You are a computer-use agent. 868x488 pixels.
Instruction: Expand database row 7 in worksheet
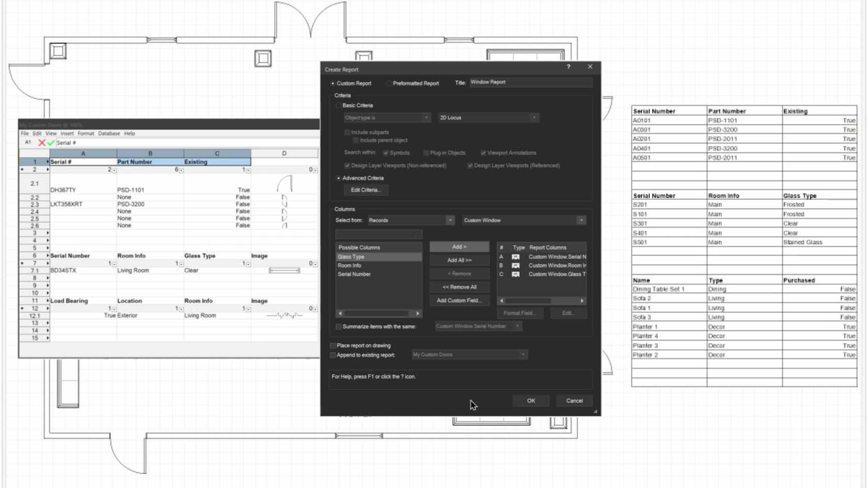coord(22,263)
